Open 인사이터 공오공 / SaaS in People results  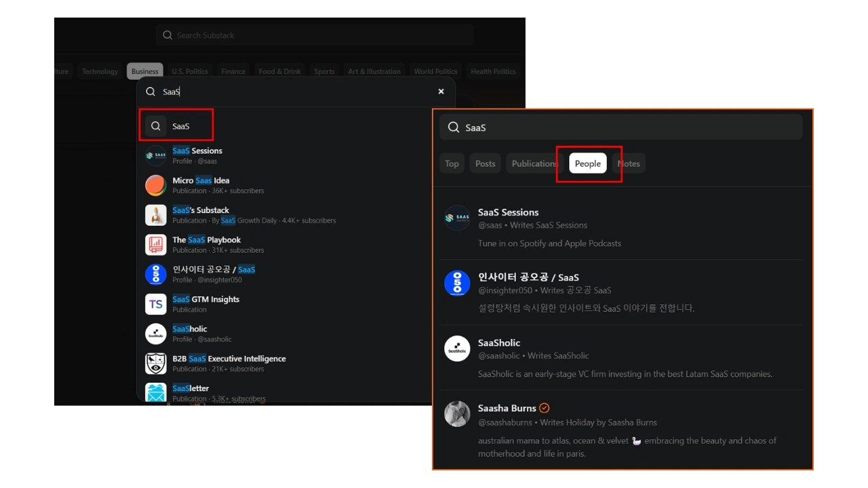pos(528,277)
